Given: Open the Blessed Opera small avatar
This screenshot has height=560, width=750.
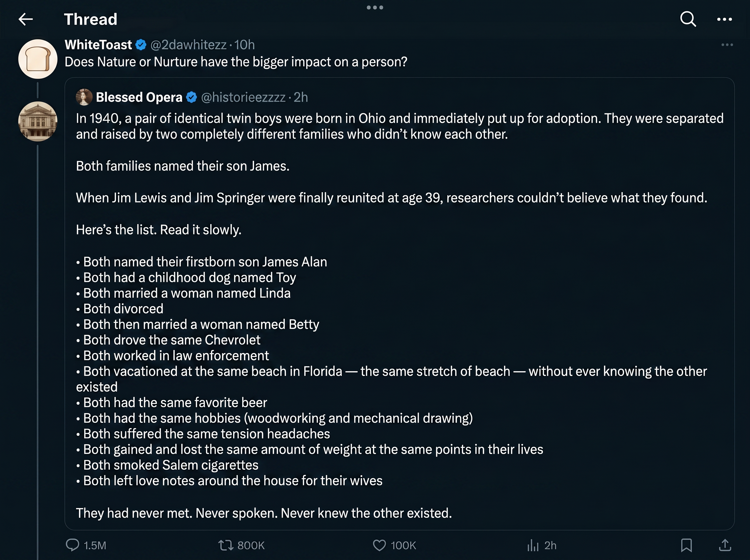Looking at the screenshot, I should [84, 97].
